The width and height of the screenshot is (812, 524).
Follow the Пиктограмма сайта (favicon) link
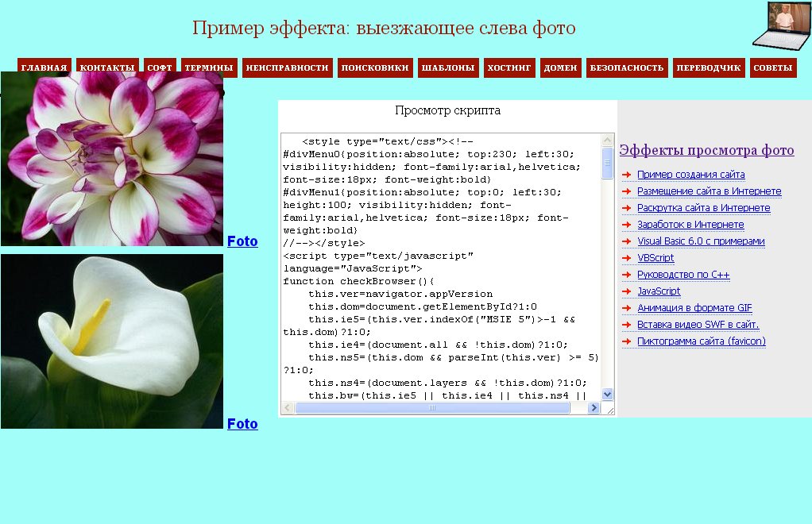701,341
